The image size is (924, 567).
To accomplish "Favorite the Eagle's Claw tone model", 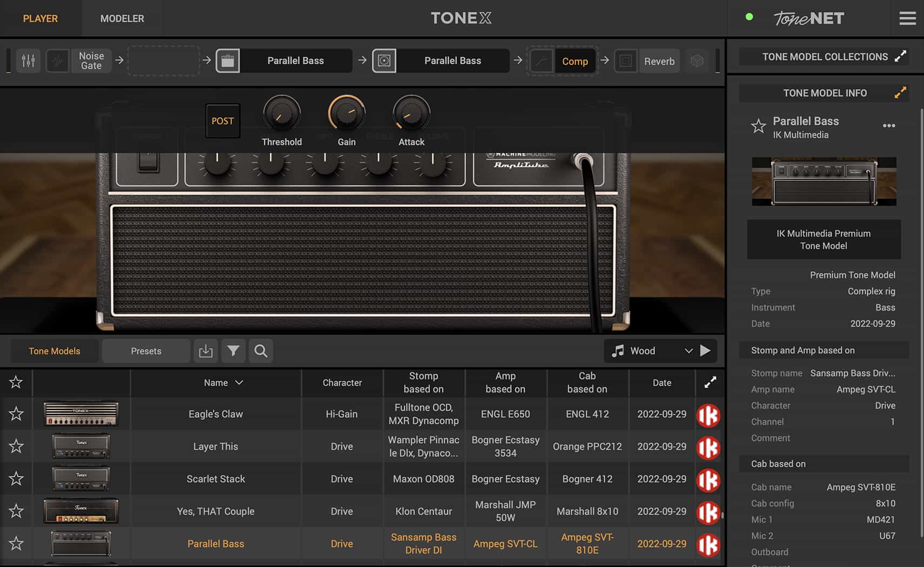I will click(x=16, y=414).
